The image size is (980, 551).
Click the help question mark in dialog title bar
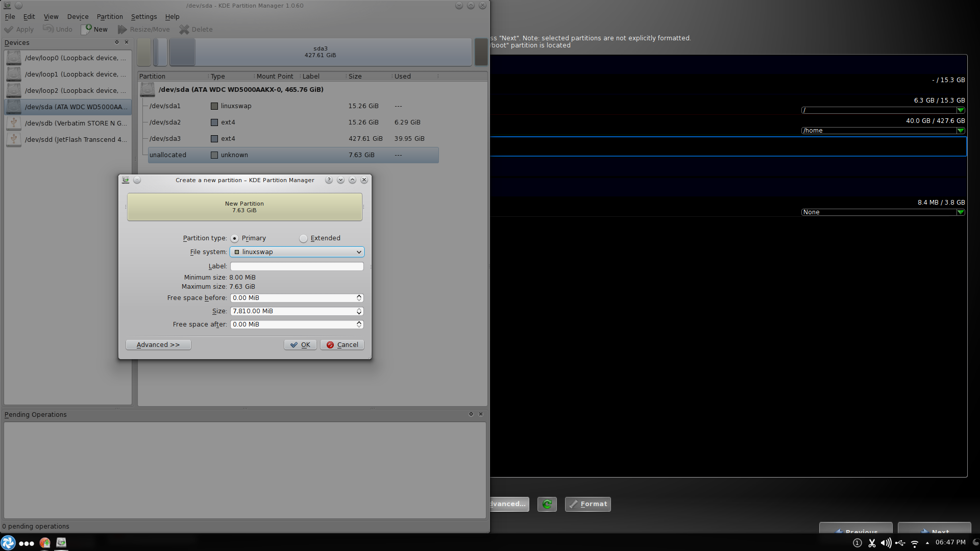(x=329, y=180)
